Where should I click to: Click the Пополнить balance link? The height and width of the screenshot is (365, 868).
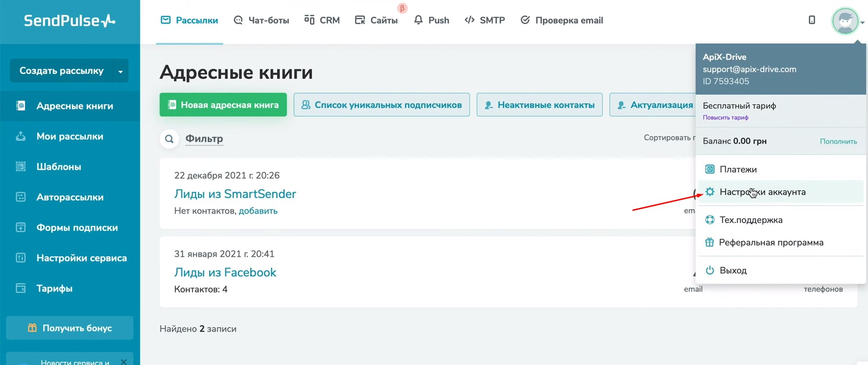(838, 141)
